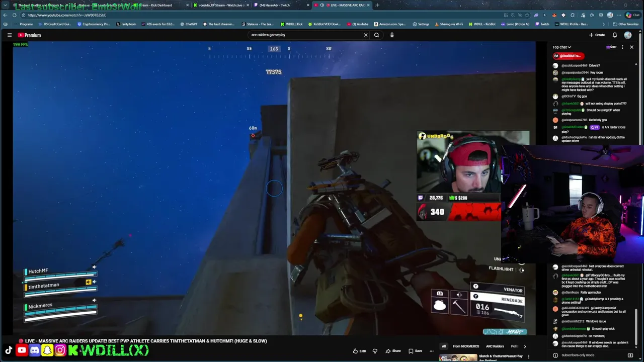Click @acoldcorpse8469 'Drivers?' chat message
This screenshot has height=362, width=644.
pos(581,65)
